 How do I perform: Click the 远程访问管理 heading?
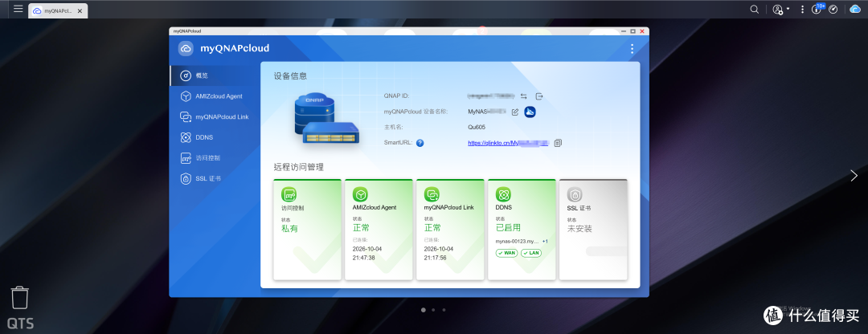pos(299,167)
